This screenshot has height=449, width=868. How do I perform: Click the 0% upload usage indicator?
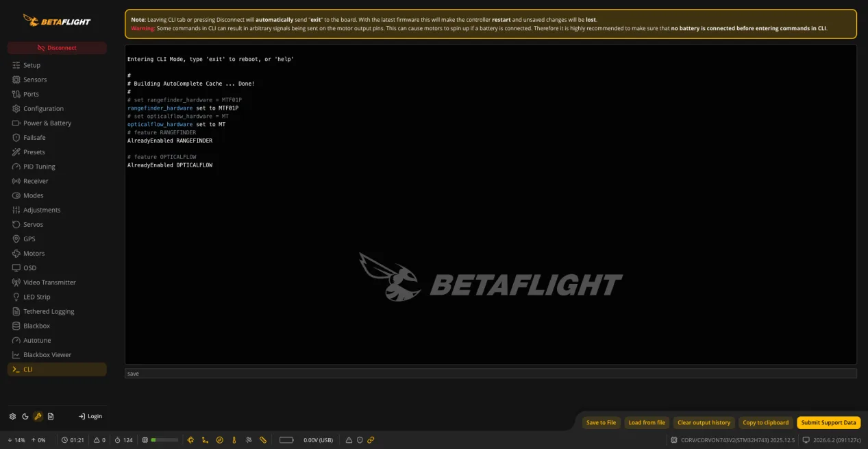38,439
